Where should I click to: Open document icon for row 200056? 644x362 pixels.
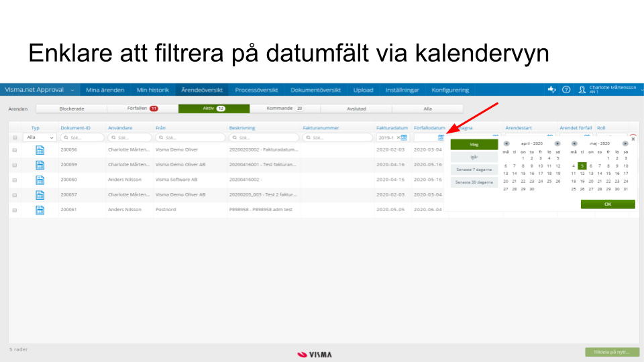tap(40, 150)
